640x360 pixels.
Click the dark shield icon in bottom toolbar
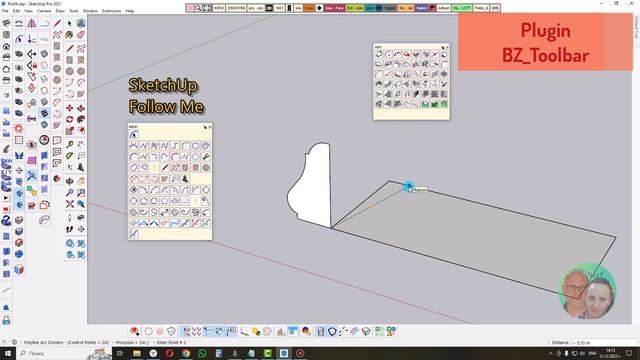pos(332,331)
